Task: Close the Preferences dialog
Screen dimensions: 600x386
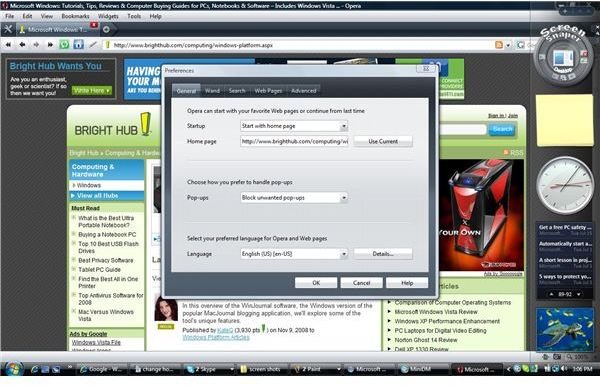Action: [426, 69]
